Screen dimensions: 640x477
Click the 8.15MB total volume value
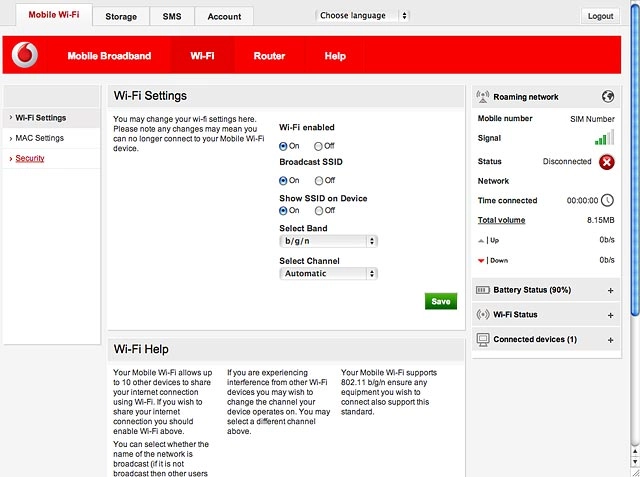point(600,220)
